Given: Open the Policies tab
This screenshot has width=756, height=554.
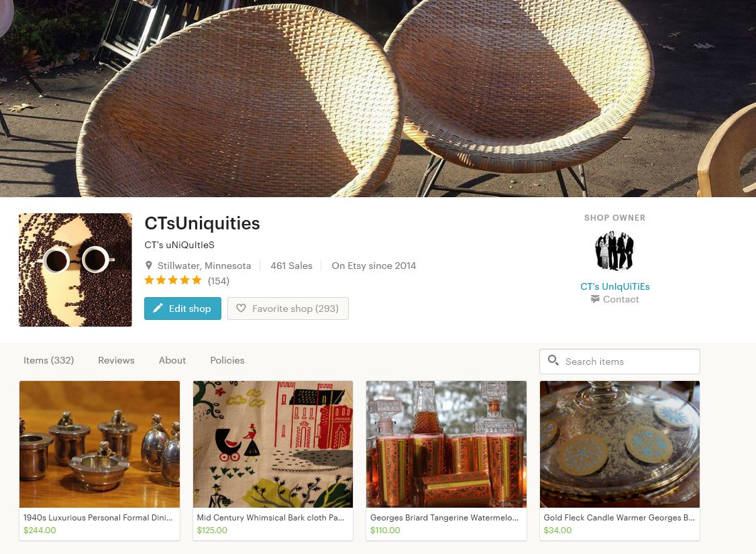Looking at the screenshot, I should coord(227,360).
